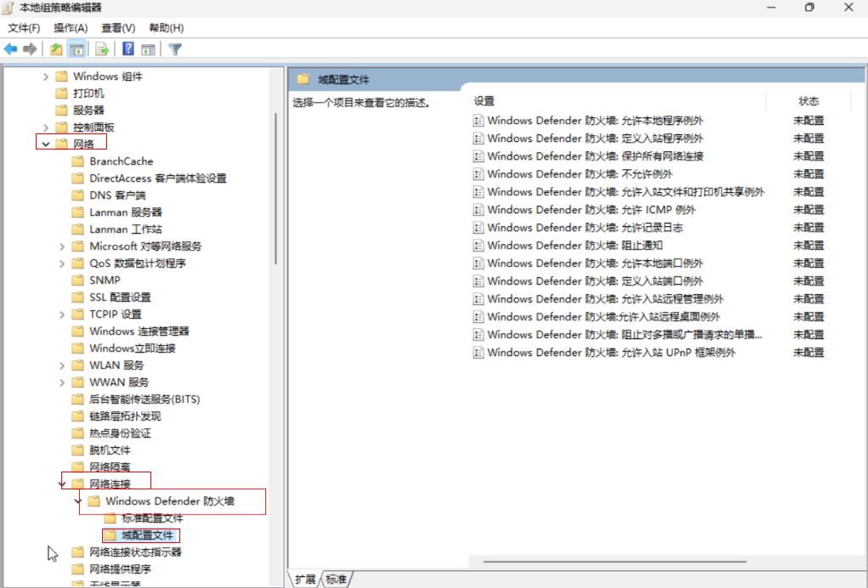Click the policy icon for 允许本地端口例外
This screenshot has width=868, height=588.
(x=479, y=263)
